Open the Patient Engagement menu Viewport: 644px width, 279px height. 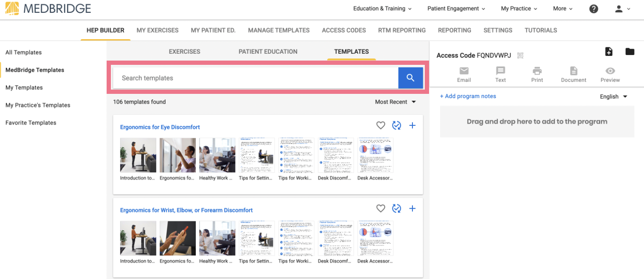click(456, 9)
